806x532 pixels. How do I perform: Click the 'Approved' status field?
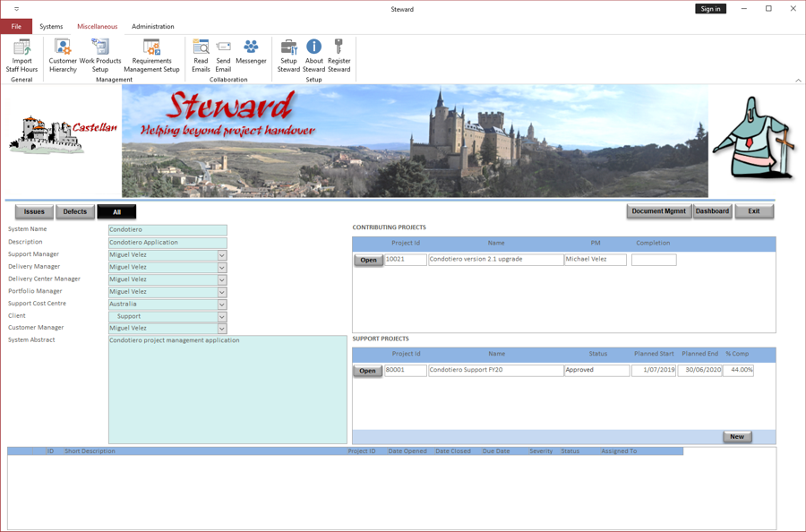click(x=596, y=370)
